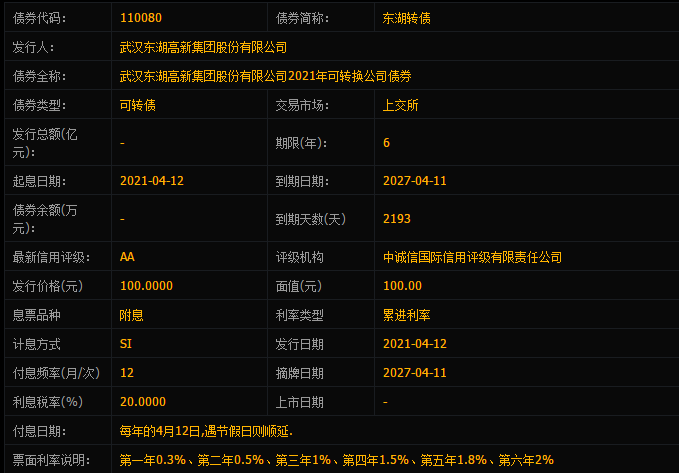Screen dimensions: 679x473
Task: Select face value 100.00
Action: coord(402,286)
